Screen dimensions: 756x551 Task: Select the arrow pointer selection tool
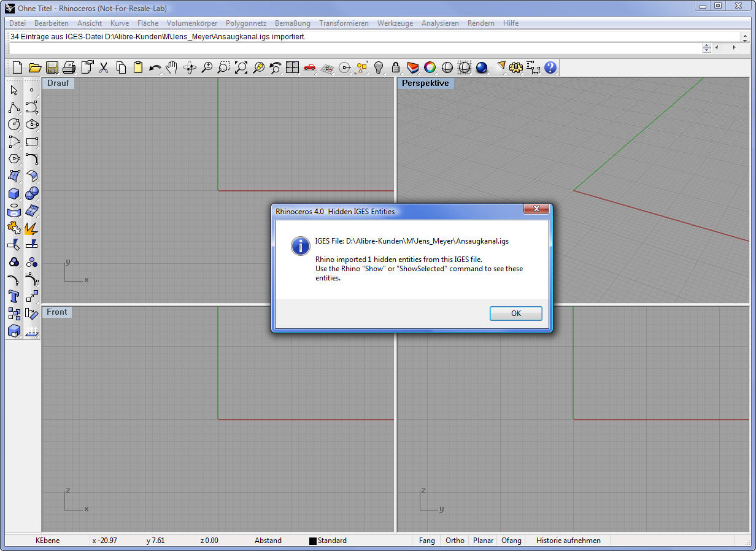tap(14, 91)
